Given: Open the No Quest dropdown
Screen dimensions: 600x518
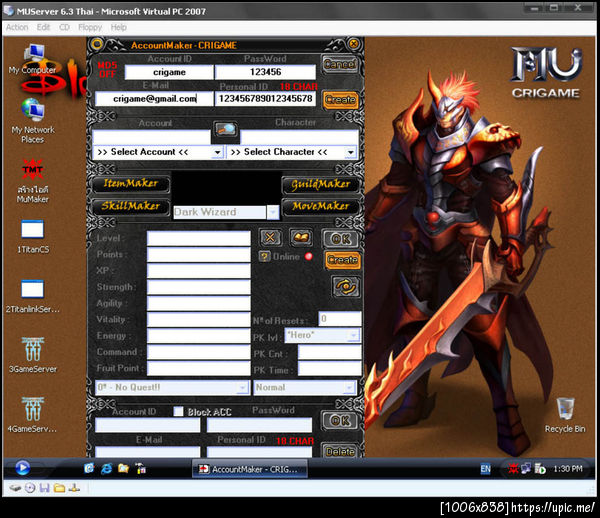Looking at the screenshot, I should point(242,388).
